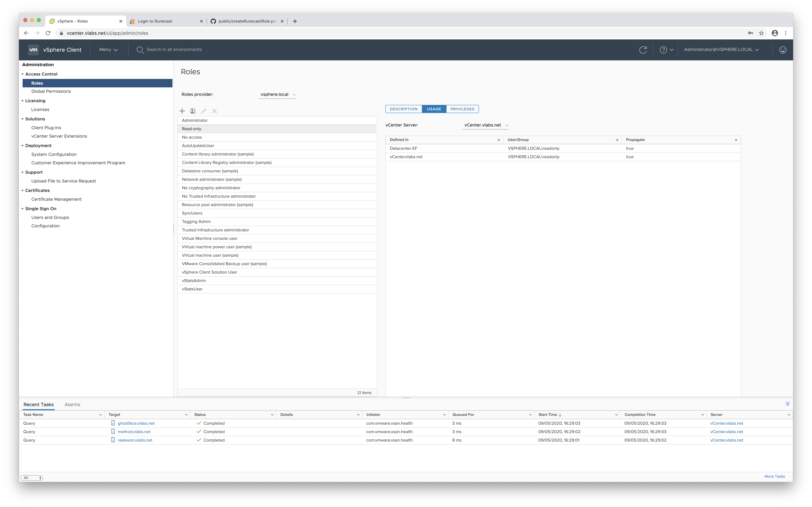This screenshot has width=812, height=507.
Task: Select the Tagging Admin role row
Action: tap(277, 222)
